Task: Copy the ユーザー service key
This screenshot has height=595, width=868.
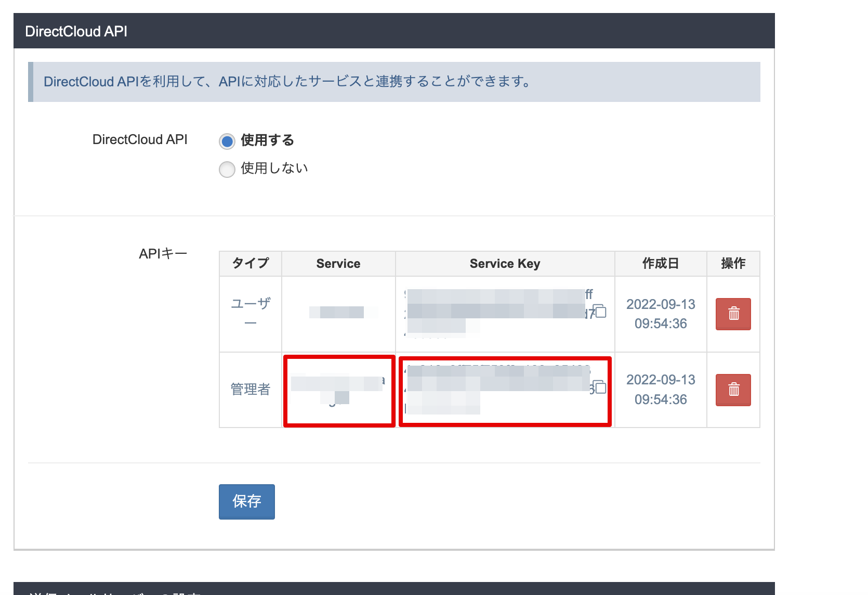Action: [600, 312]
